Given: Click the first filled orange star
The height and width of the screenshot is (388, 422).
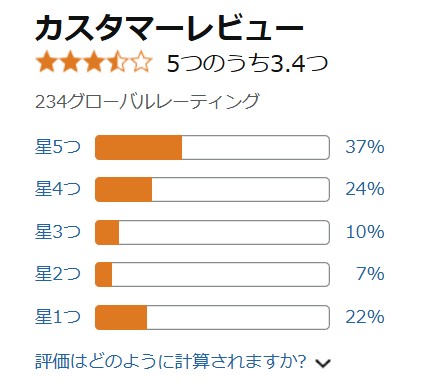Looking at the screenshot, I should (x=47, y=62).
